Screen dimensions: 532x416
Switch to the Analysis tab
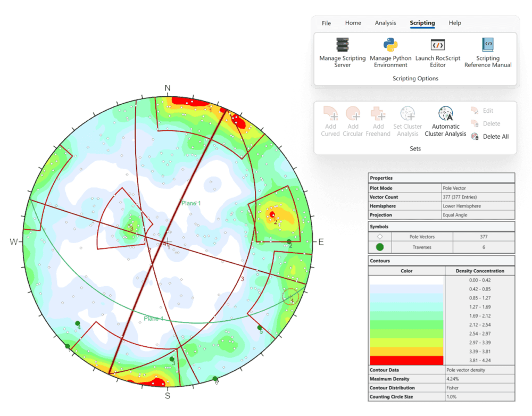pyautogui.click(x=385, y=23)
